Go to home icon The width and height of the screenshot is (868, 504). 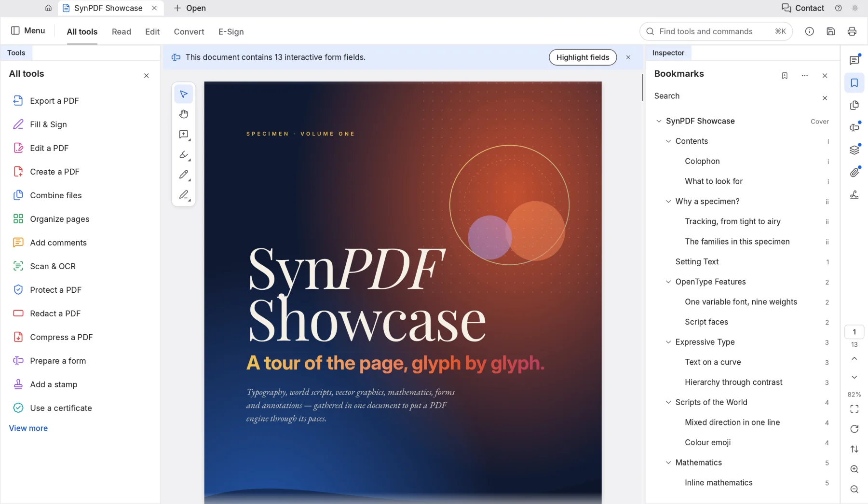[x=48, y=8]
